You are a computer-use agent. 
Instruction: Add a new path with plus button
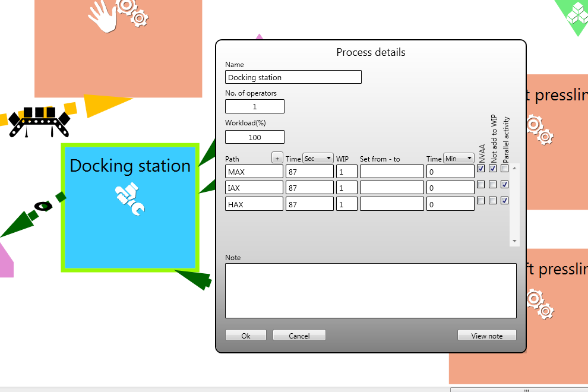(x=277, y=158)
